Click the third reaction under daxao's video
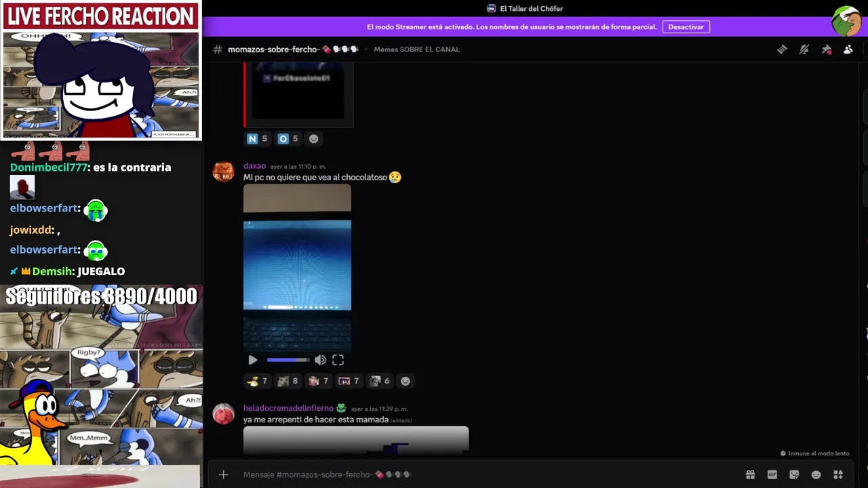The width and height of the screenshot is (868, 488). click(x=319, y=381)
